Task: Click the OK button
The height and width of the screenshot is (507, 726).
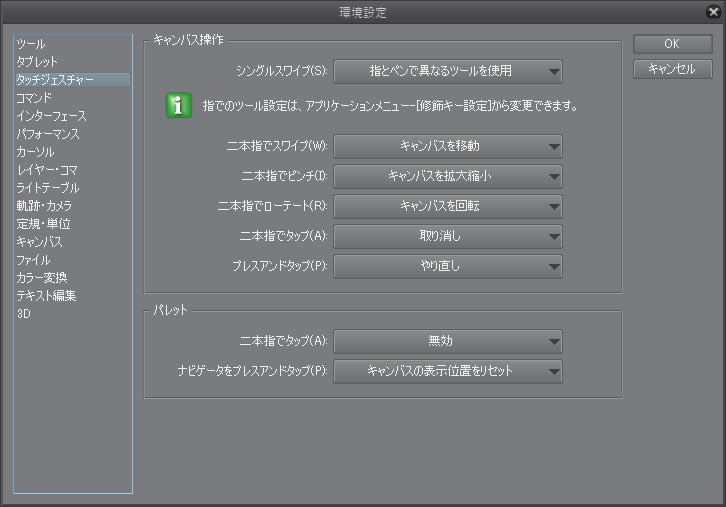Action: 672,44
